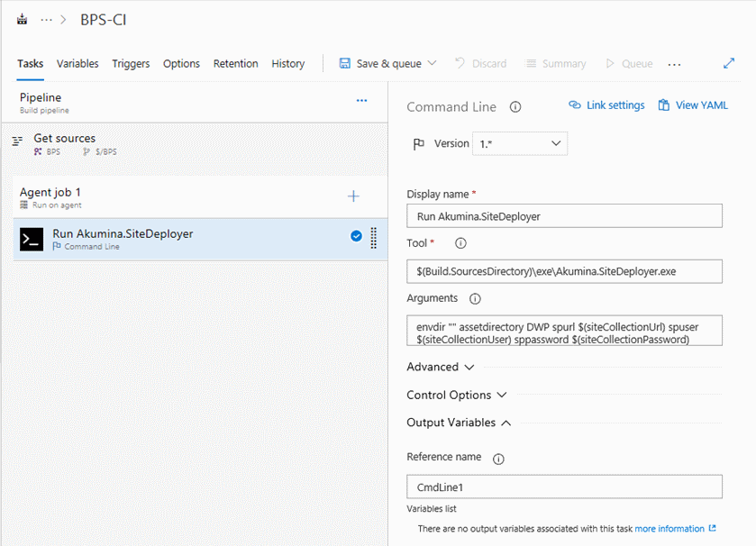Click the Display name input field

565,216
